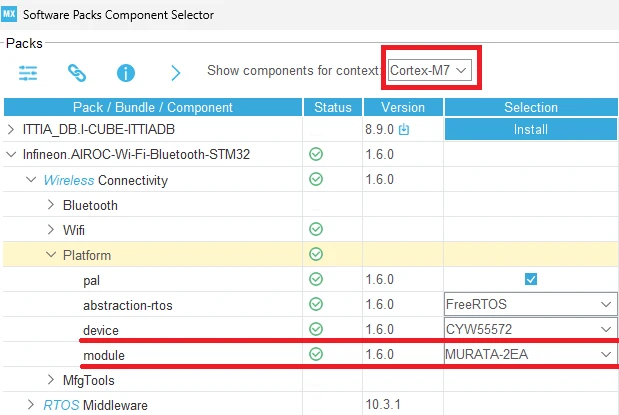Screen dimensions: 619x415
Task: Click the right chevron arrow in toolbar
Action: click(x=176, y=72)
